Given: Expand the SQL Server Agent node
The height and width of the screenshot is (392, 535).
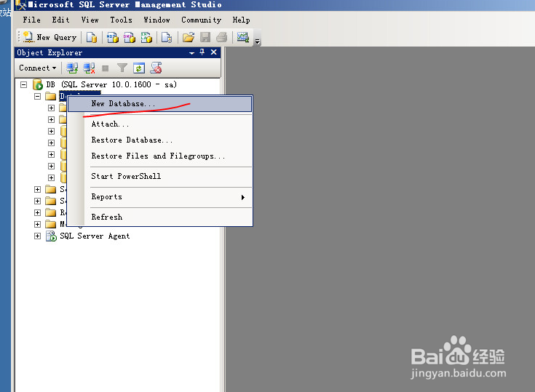Looking at the screenshot, I should point(38,236).
